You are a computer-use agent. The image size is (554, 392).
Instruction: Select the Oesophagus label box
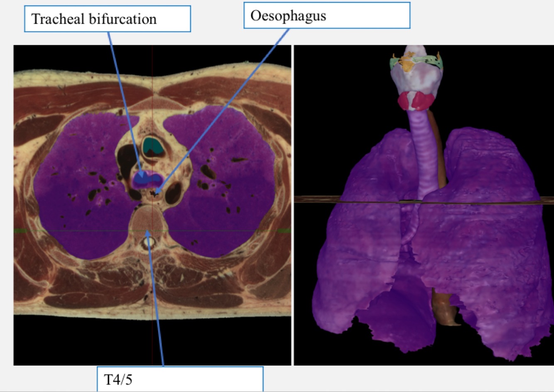click(x=327, y=15)
